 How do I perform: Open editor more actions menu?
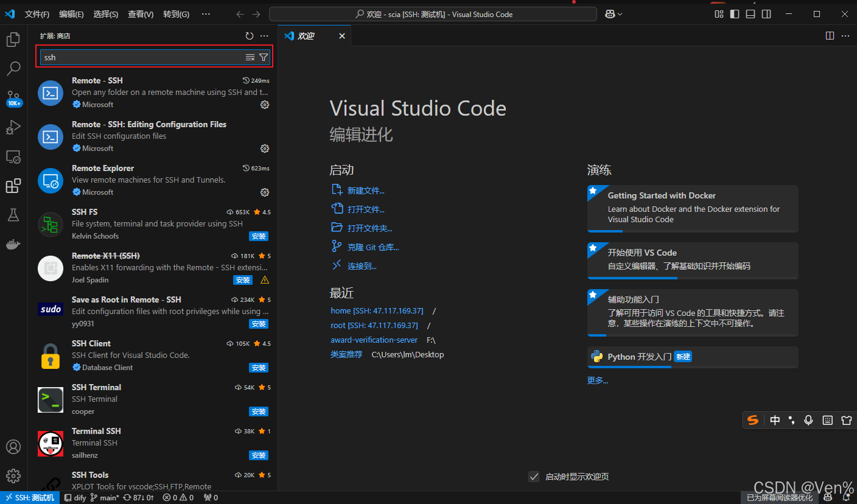tap(845, 36)
